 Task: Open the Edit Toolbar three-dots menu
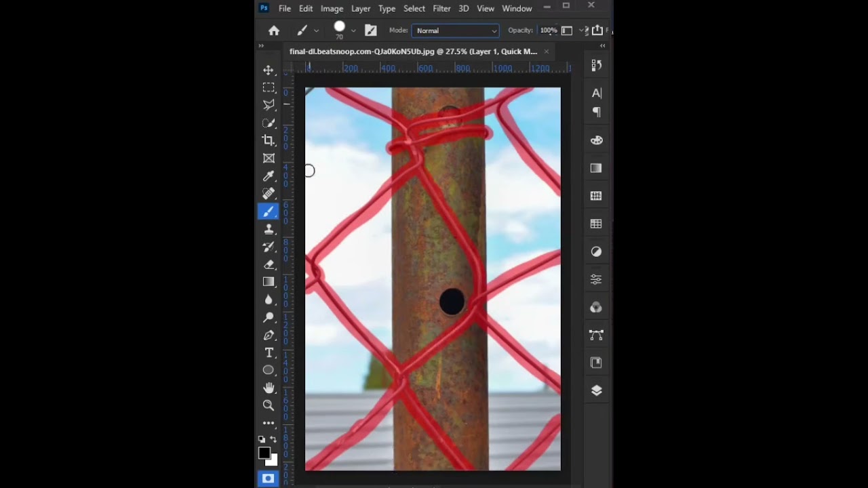[x=269, y=423]
